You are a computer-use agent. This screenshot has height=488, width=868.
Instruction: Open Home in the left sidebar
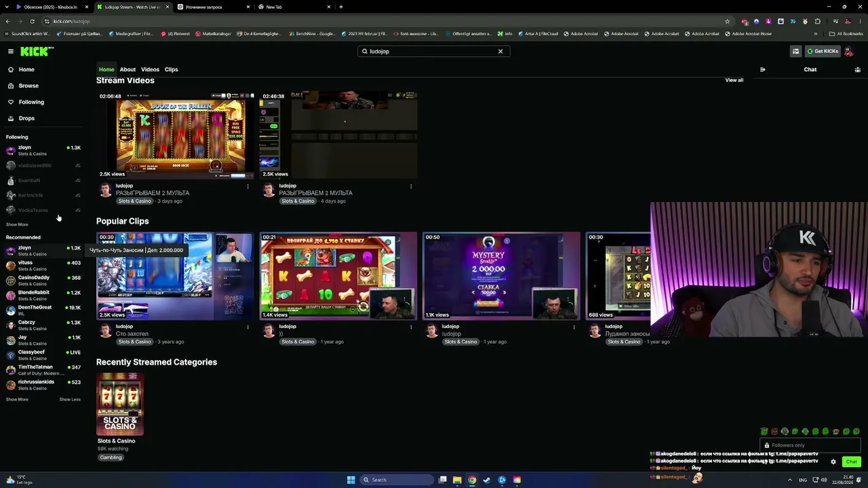point(26,70)
